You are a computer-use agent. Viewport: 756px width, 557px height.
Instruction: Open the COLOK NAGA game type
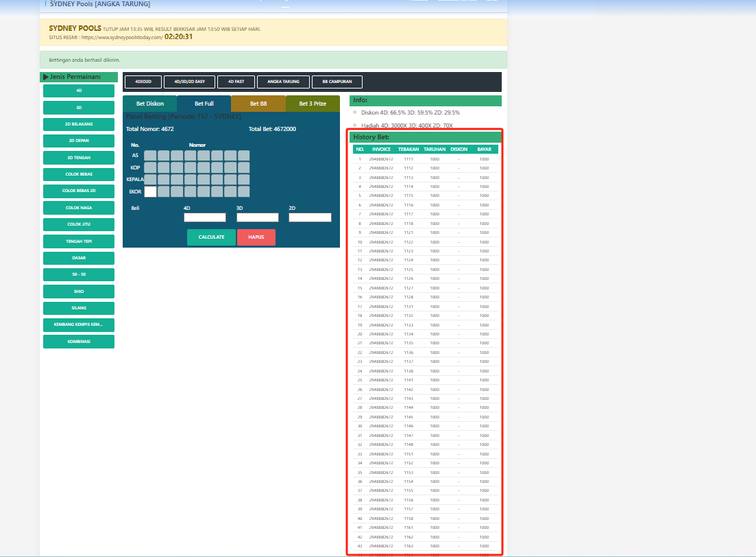pyautogui.click(x=79, y=208)
